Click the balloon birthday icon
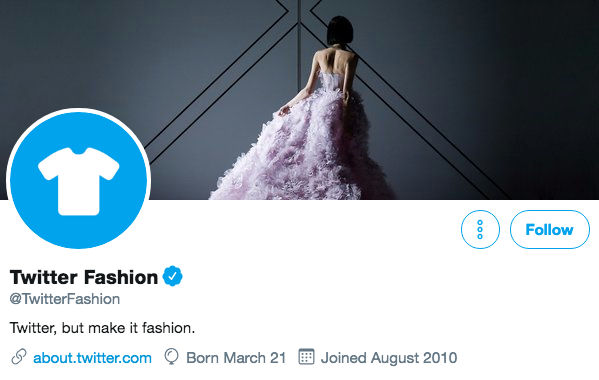599x380 pixels. pos(171,357)
